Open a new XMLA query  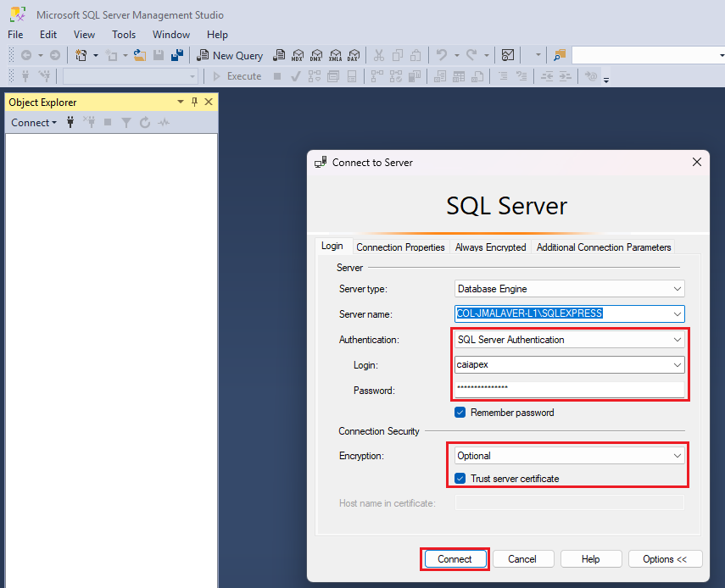(335, 55)
